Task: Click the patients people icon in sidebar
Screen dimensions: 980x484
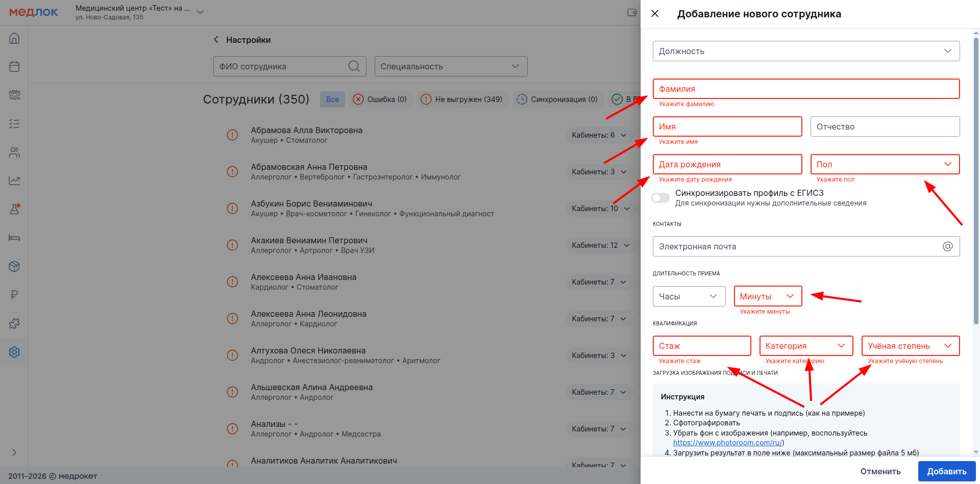Action: tap(14, 152)
